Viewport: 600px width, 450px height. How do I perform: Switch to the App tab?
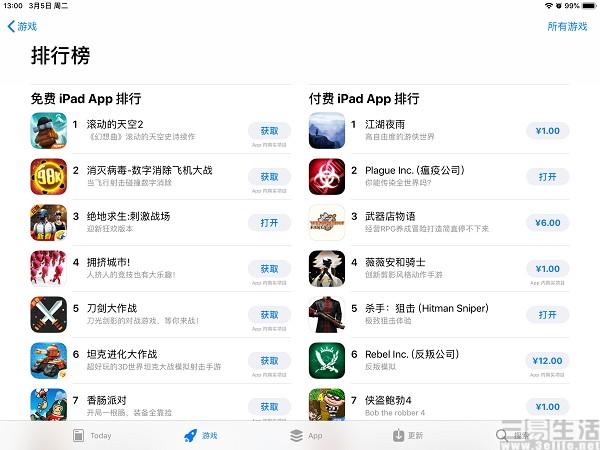pos(306,435)
